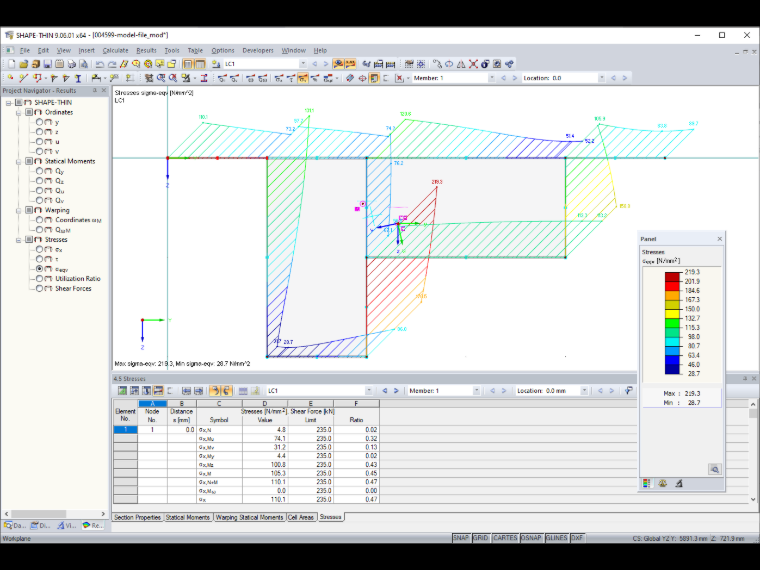
Task: Show shear stress tau toolbar icon
Action: click(x=291, y=78)
